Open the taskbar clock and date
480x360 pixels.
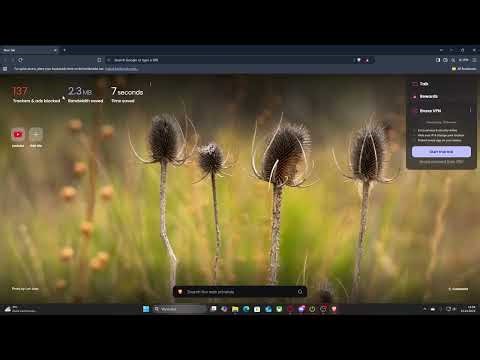coord(468,309)
